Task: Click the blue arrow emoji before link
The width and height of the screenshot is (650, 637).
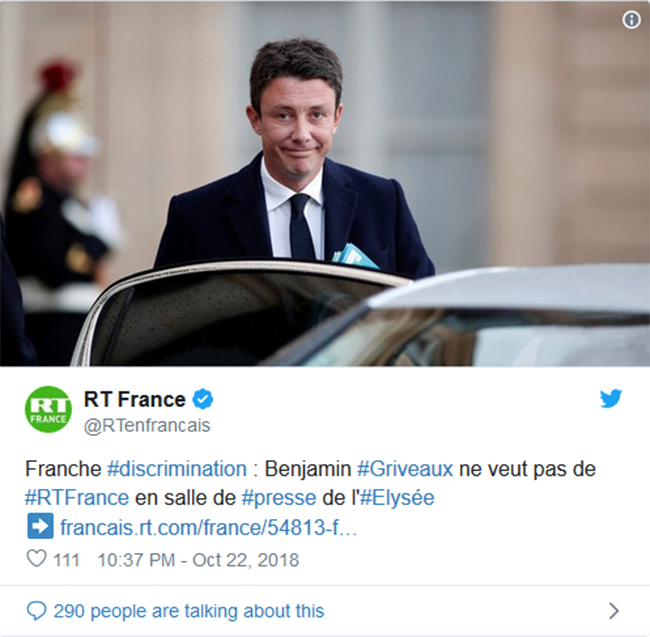Action: tap(40, 526)
